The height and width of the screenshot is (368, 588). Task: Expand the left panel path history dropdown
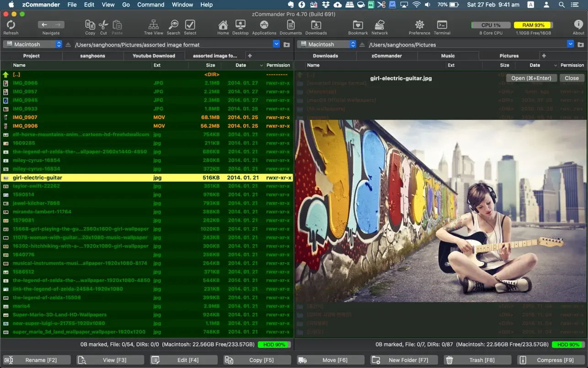tap(276, 44)
